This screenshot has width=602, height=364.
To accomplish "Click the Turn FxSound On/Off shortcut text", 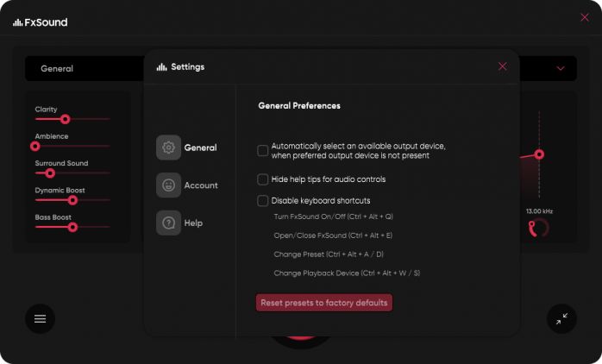I will (333, 217).
